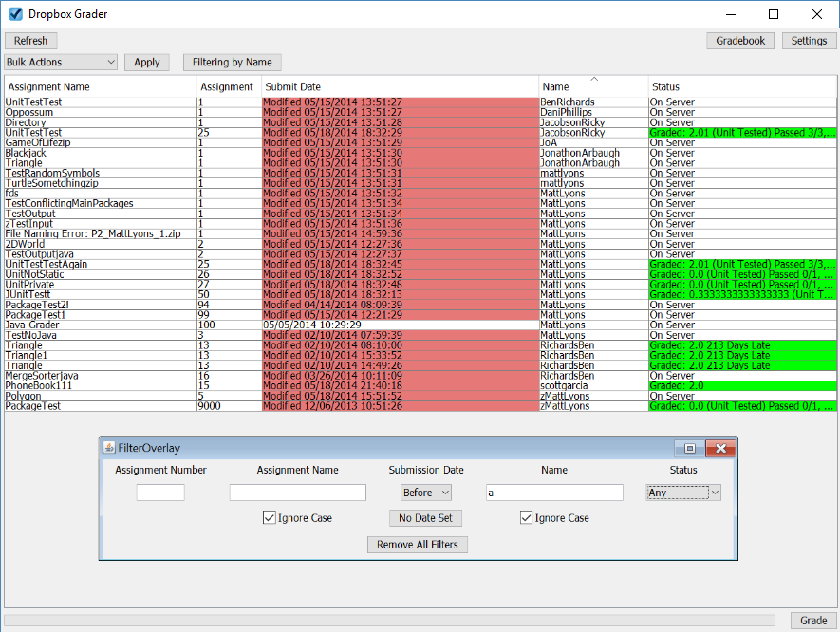Click Modified 03/26/2014 10:11:09 date cell

[401, 376]
